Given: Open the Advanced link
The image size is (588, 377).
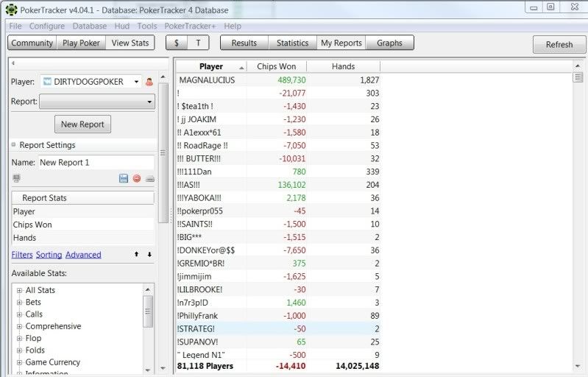Looking at the screenshot, I should pos(83,255).
